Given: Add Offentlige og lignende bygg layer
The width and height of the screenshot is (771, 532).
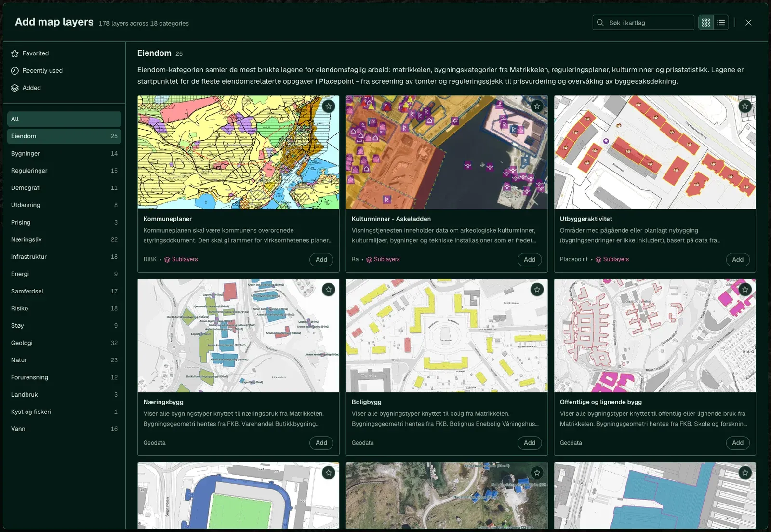Looking at the screenshot, I should point(738,443).
